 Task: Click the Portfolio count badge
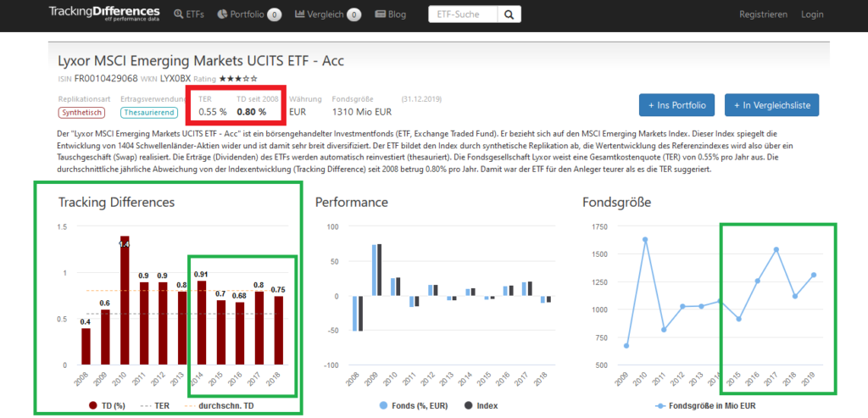[x=275, y=15]
